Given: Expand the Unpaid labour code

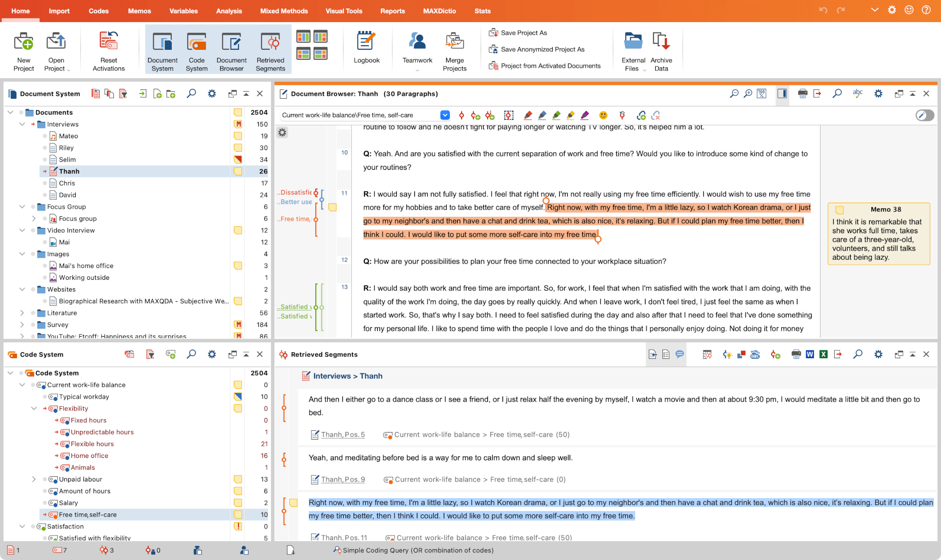Looking at the screenshot, I should (34, 479).
